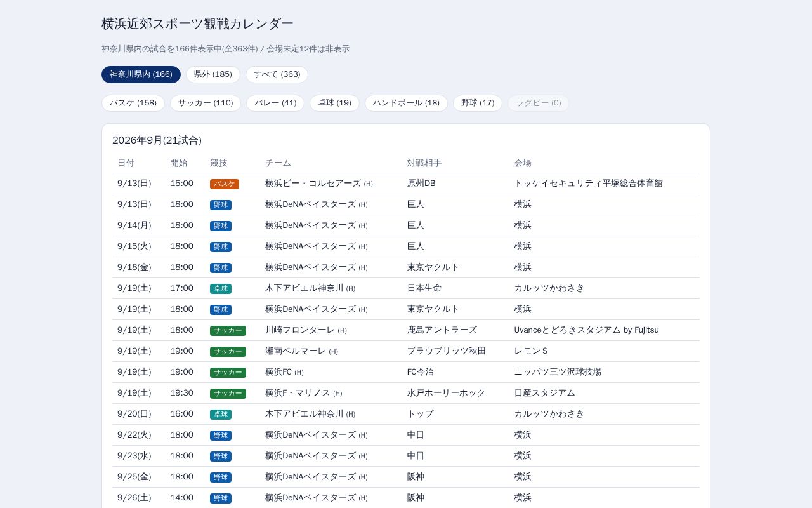Click 野球 badge in 9/15(火) row

[221, 247]
